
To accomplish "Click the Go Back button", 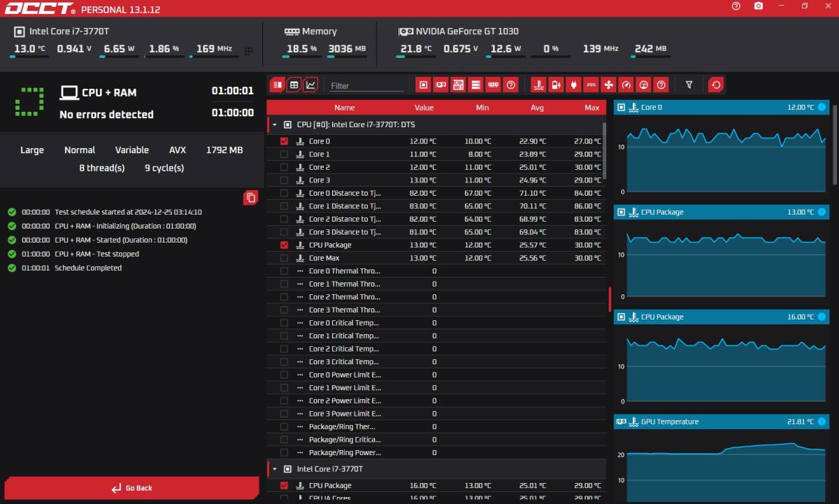I will click(131, 488).
